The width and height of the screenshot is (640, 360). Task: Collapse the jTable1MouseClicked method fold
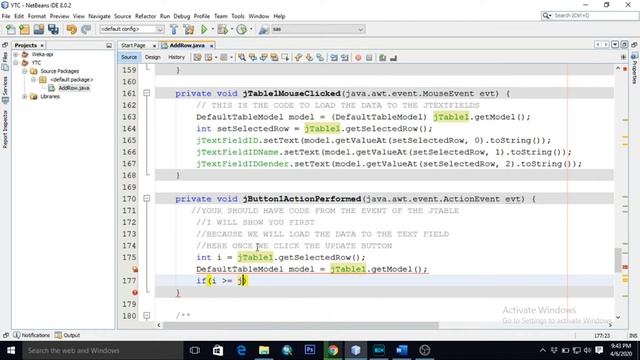147,93
